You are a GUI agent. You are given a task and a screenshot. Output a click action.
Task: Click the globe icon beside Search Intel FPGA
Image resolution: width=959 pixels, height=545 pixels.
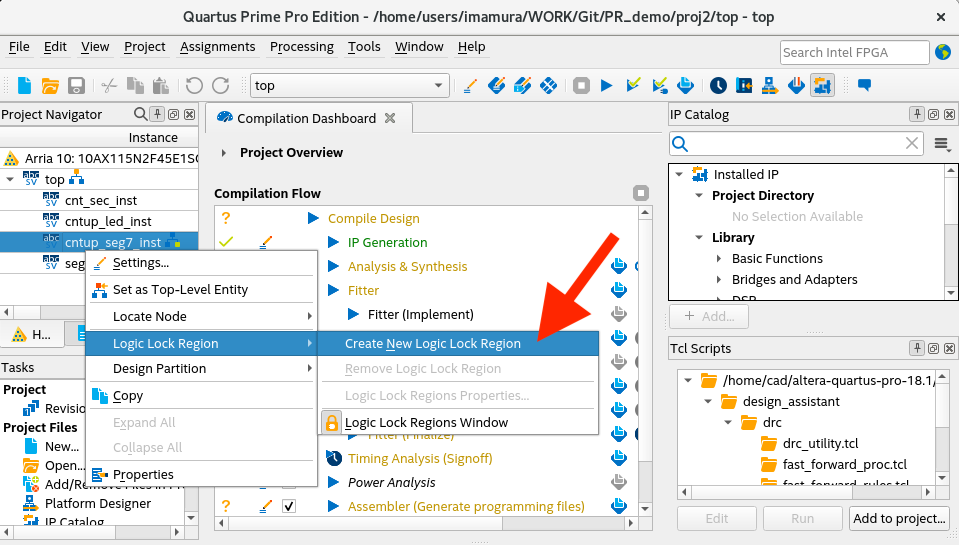click(x=942, y=52)
